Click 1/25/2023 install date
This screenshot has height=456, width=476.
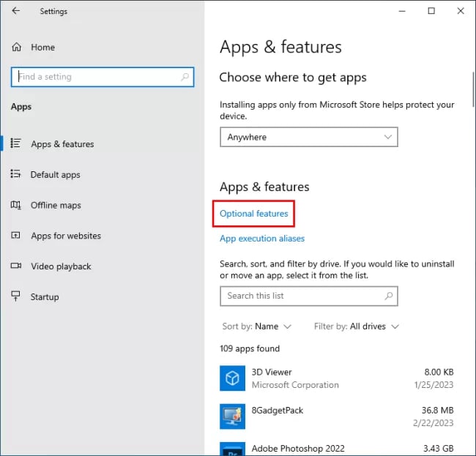(x=434, y=385)
